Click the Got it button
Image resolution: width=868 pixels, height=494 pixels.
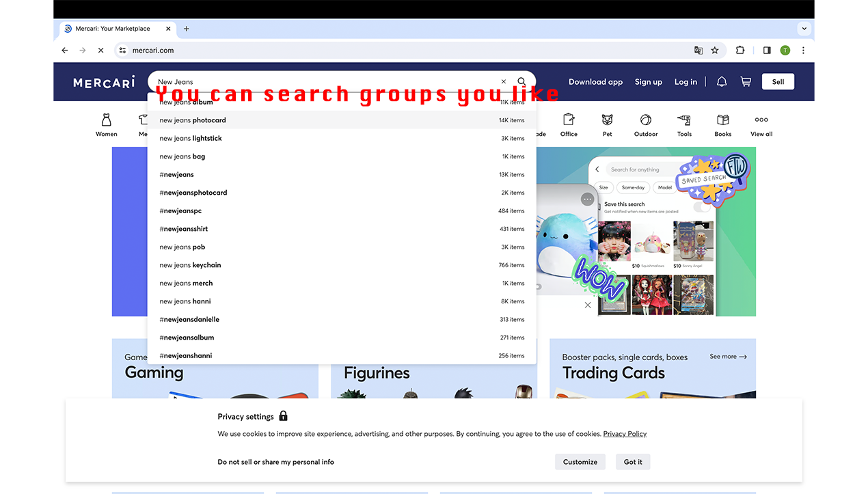point(633,462)
